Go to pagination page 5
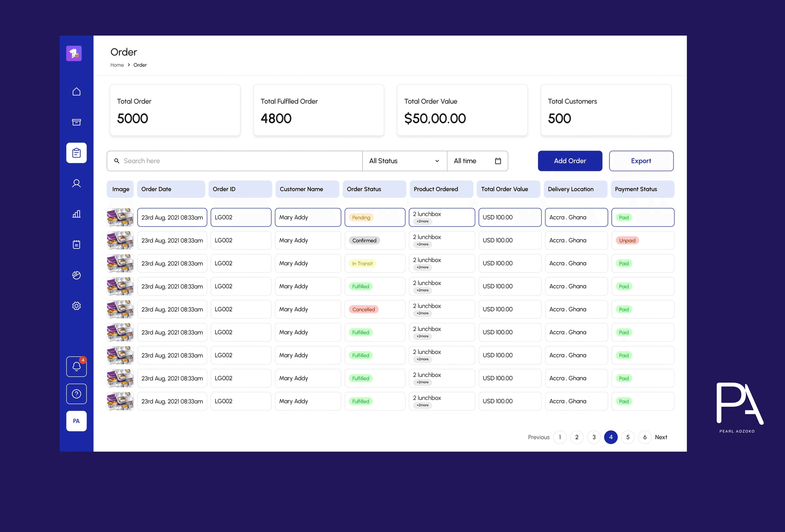The image size is (785, 532). (628, 437)
